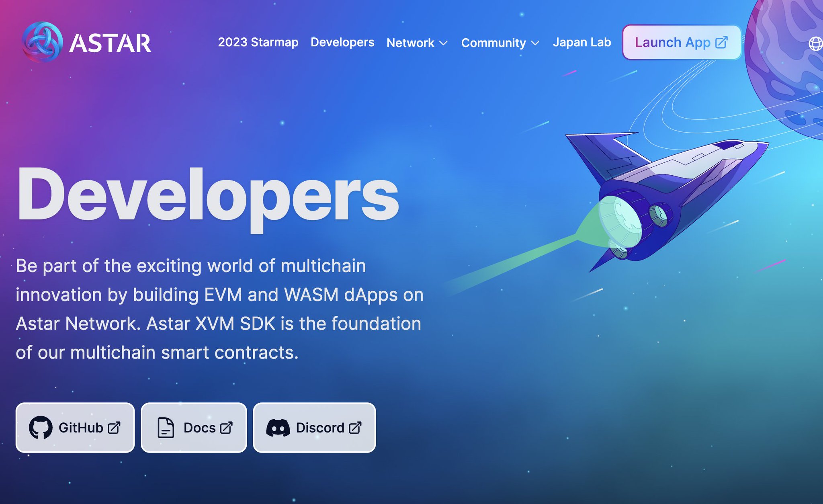Image resolution: width=823 pixels, height=504 pixels.
Task: Click the GitHub octocat icon
Action: (41, 428)
